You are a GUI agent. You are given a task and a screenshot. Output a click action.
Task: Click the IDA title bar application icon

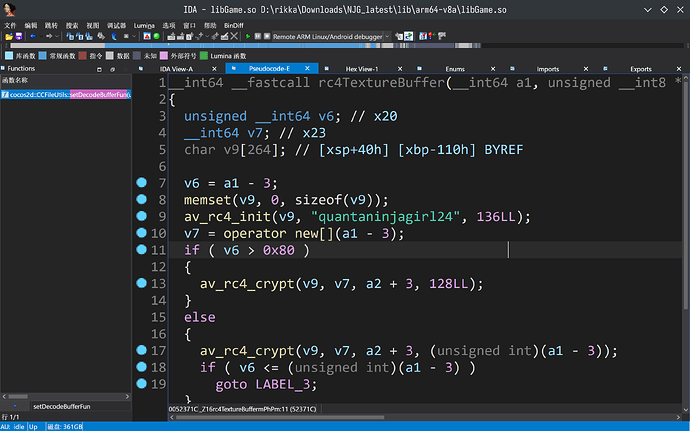(x=9, y=9)
